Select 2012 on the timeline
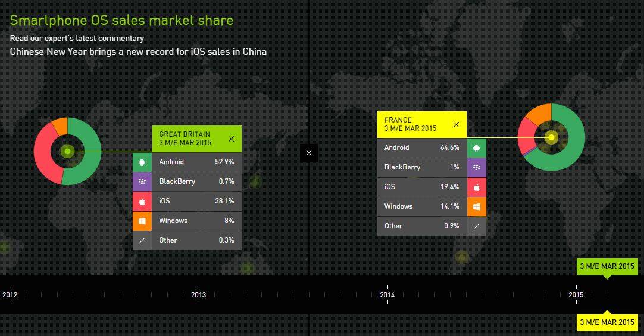This screenshot has width=644, height=336. pyautogui.click(x=10, y=294)
